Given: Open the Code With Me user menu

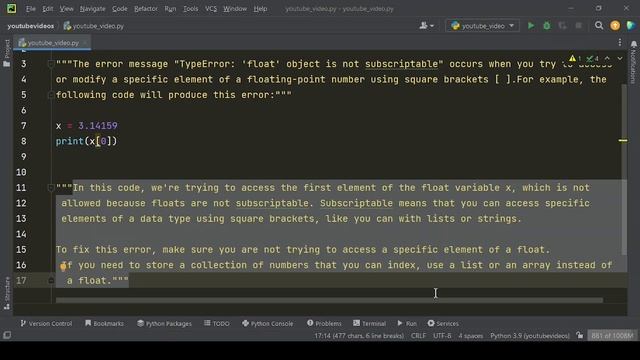Looking at the screenshot, I should tap(427, 26).
